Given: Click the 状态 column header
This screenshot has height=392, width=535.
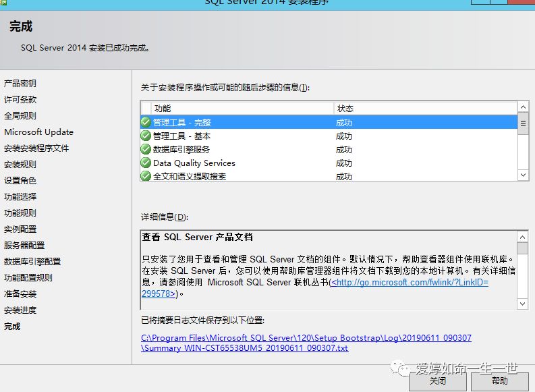Looking at the screenshot, I should [x=425, y=108].
